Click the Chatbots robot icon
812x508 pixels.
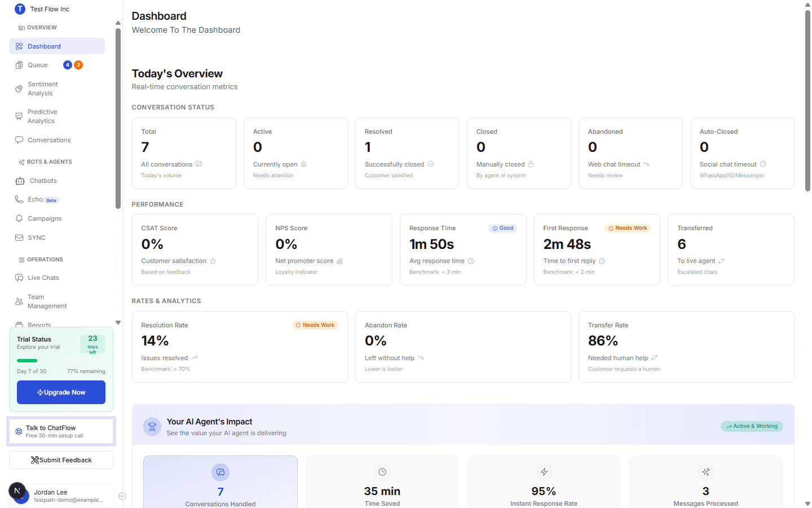click(20, 181)
